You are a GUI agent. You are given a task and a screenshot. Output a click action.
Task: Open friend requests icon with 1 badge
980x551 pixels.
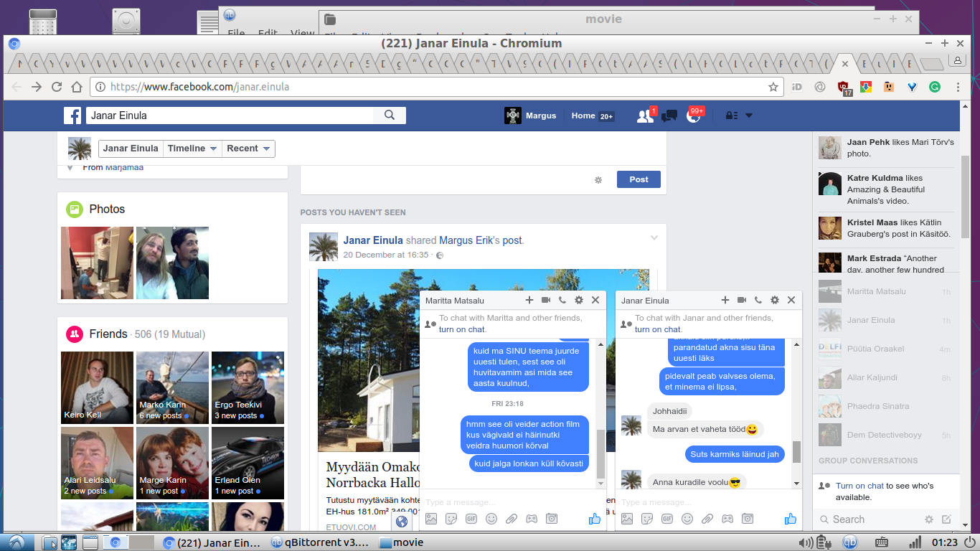click(x=645, y=116)
